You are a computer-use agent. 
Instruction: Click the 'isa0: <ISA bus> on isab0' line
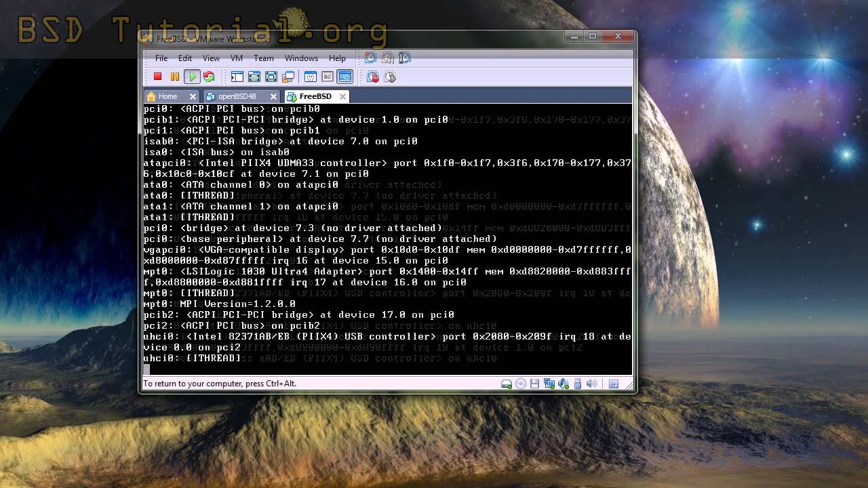coord(216,152)
